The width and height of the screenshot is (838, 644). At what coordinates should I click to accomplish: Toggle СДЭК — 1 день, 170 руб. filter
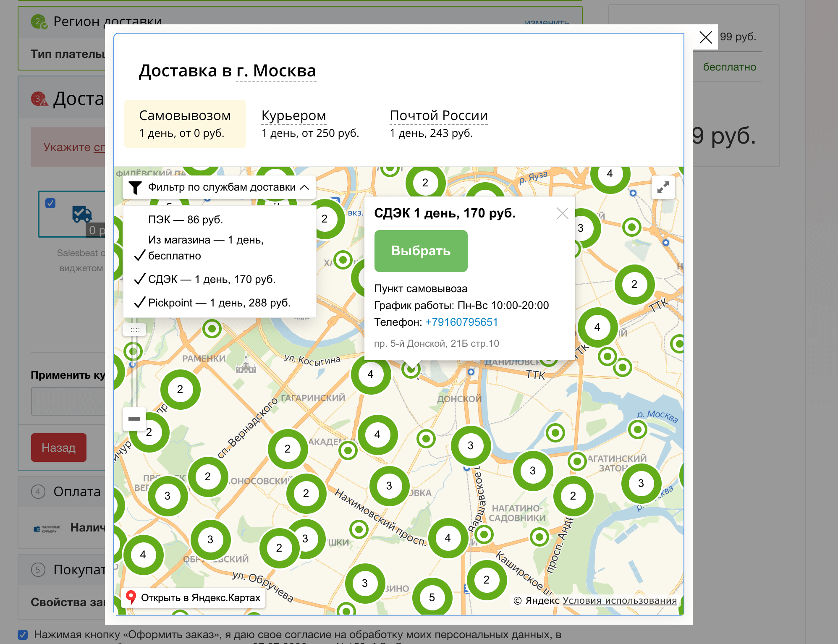[205, 279]
